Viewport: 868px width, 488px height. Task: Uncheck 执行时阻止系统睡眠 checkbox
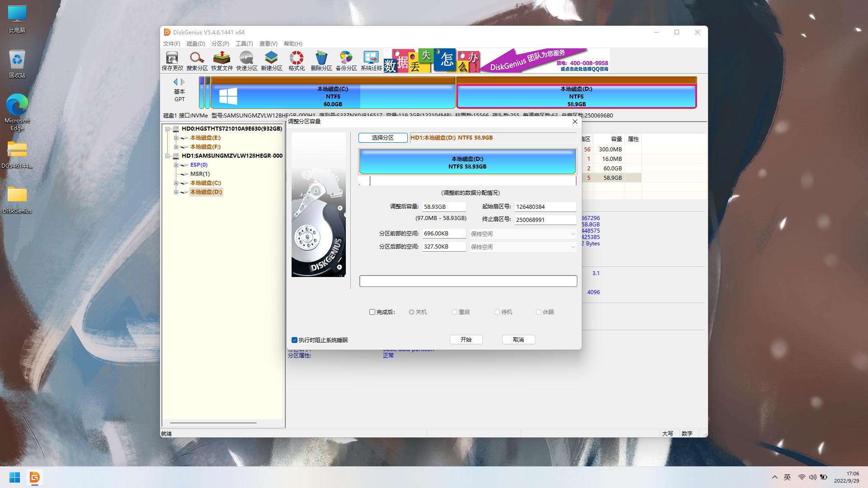click(294, 340)
